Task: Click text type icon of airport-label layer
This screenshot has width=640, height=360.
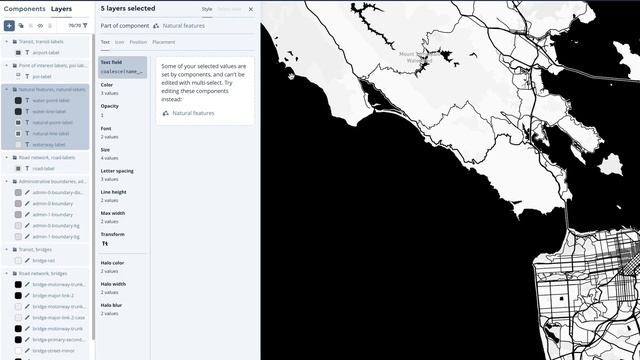Action: point(27,52)
